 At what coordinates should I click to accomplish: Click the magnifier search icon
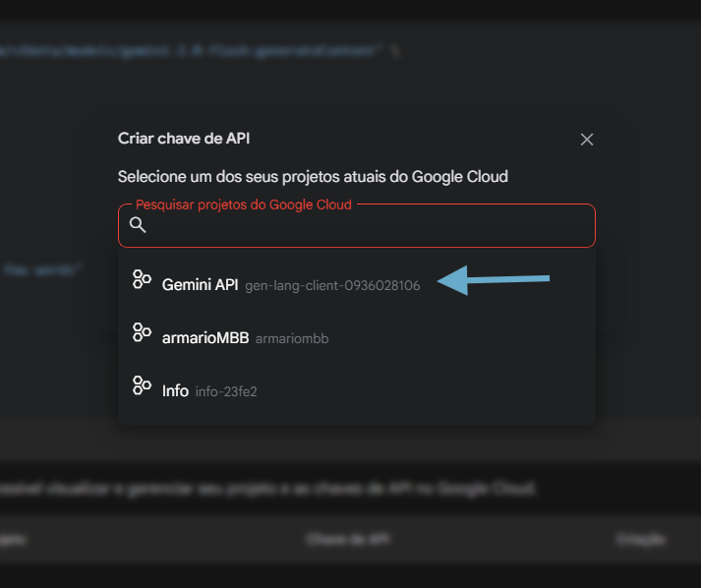[138, 225]
